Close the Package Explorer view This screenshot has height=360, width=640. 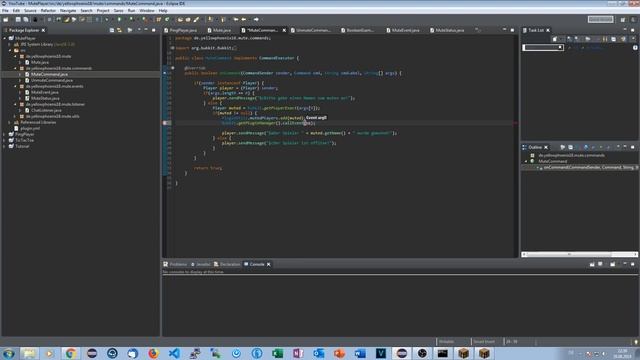tap(43, 30)
